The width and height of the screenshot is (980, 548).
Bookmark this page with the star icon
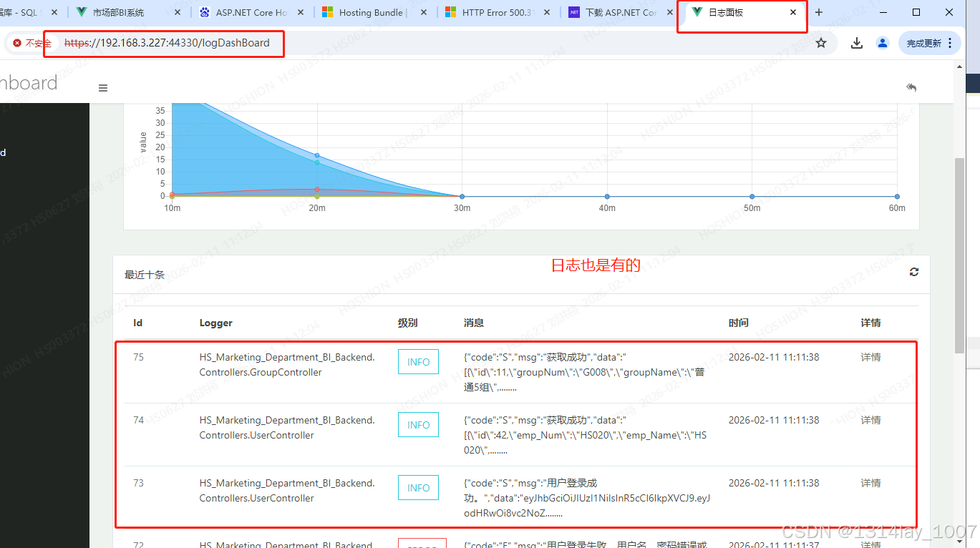[x=821, y=43]
